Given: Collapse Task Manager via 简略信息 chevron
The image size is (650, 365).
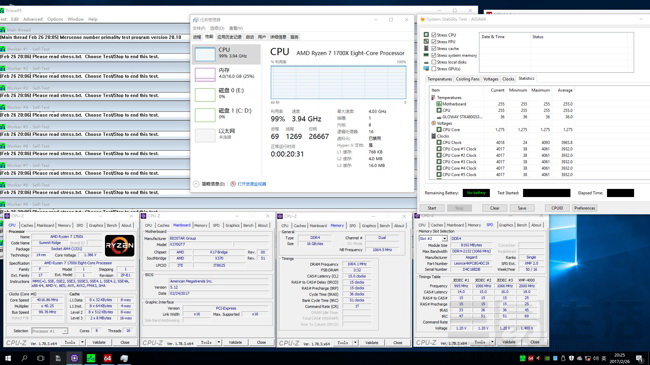Looking at the screenshot, I should [196, 184].
